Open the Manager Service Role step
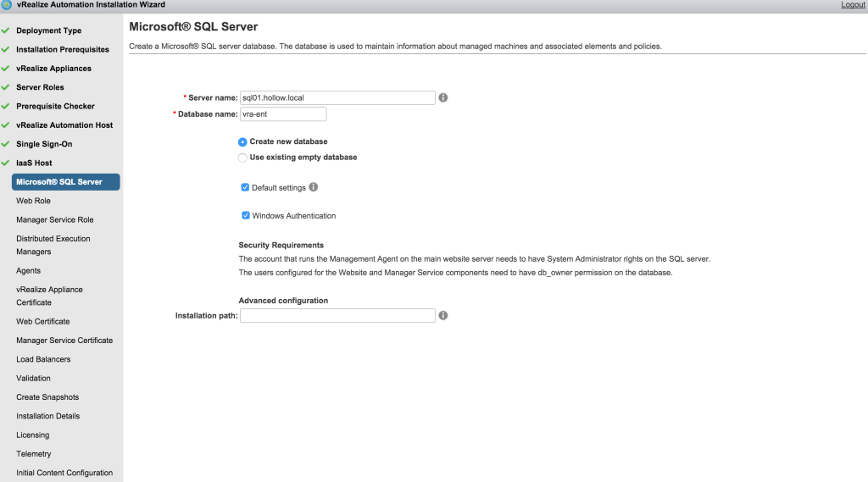 [55, 219]
